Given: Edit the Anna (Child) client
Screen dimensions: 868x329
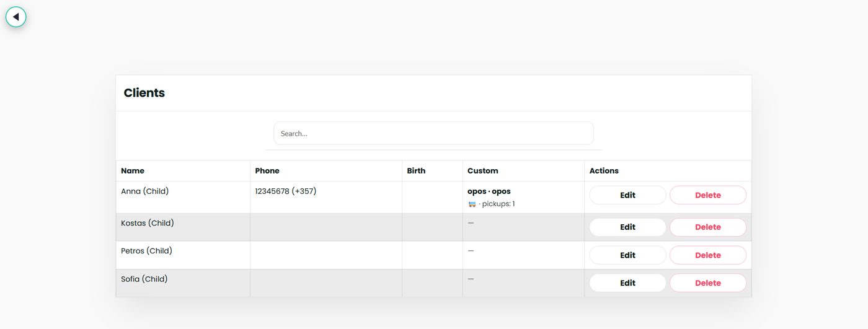Looking at the screenshot, I should (x=627, y=195).
